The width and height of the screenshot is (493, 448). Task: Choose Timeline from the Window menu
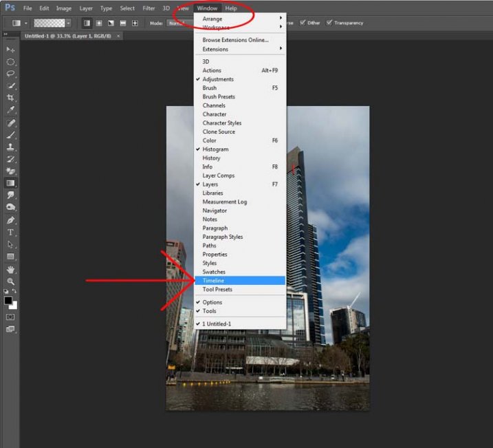point(213,281)
